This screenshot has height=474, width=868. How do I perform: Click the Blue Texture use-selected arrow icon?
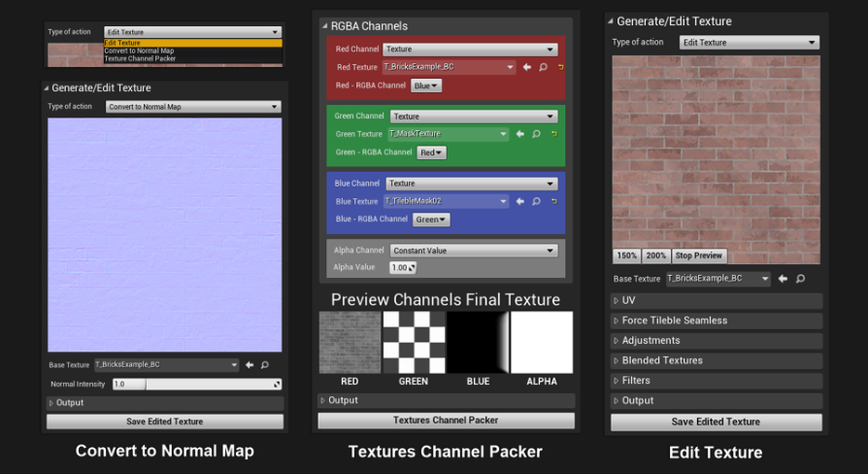[521, 201]
